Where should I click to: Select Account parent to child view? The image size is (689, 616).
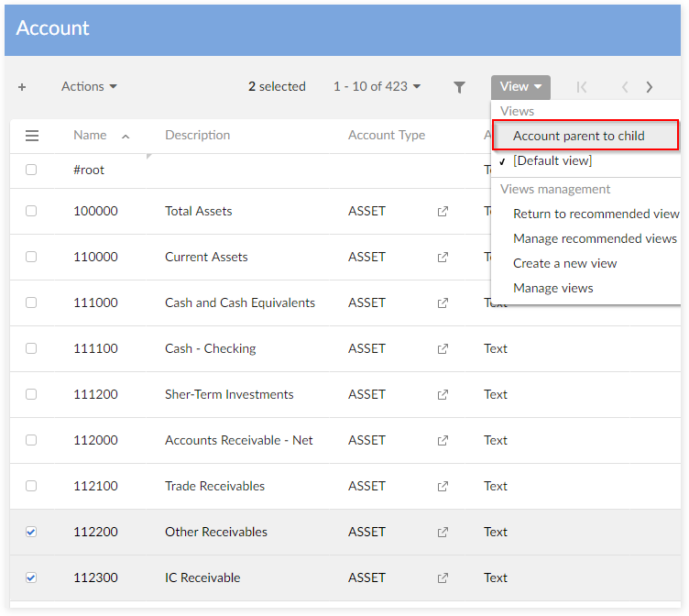[x=579, y=136]
